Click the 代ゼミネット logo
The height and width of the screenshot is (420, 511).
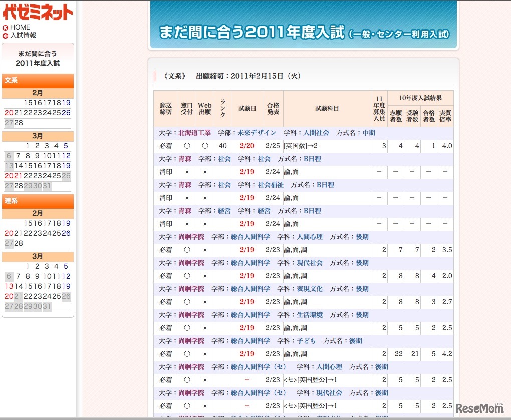coord(38,12)
